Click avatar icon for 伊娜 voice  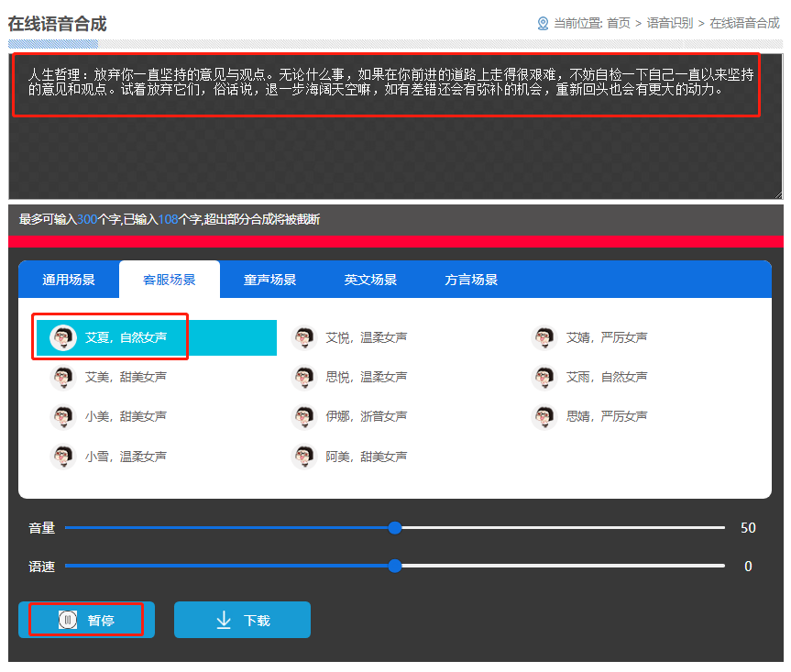point(304,416)
